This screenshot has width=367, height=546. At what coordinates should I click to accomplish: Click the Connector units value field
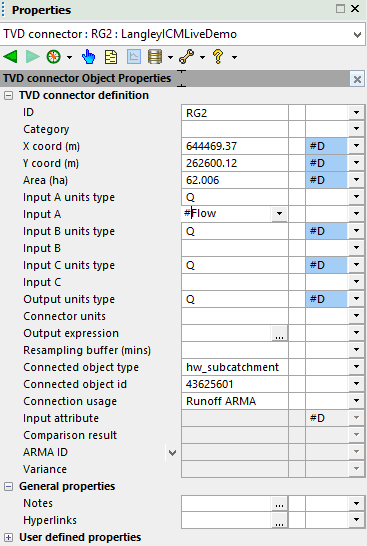tap(235, 316)
